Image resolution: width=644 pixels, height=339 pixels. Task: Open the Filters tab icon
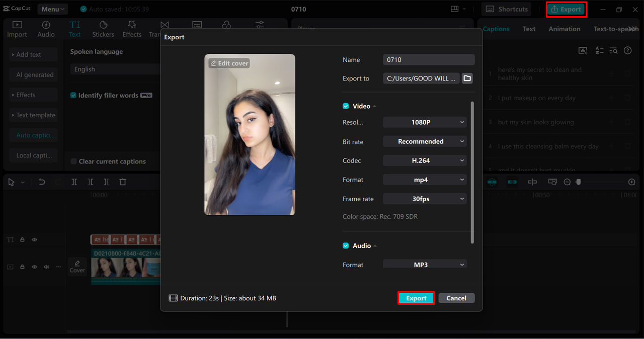[226, 25]
